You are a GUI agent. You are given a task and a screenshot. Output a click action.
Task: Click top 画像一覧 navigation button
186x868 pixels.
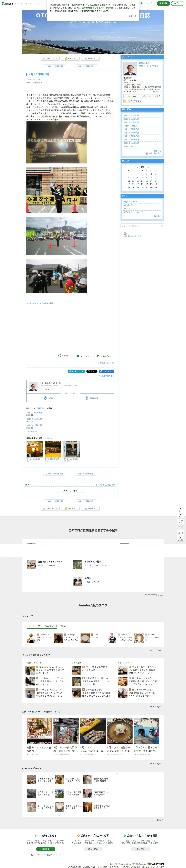pos(90,58)
